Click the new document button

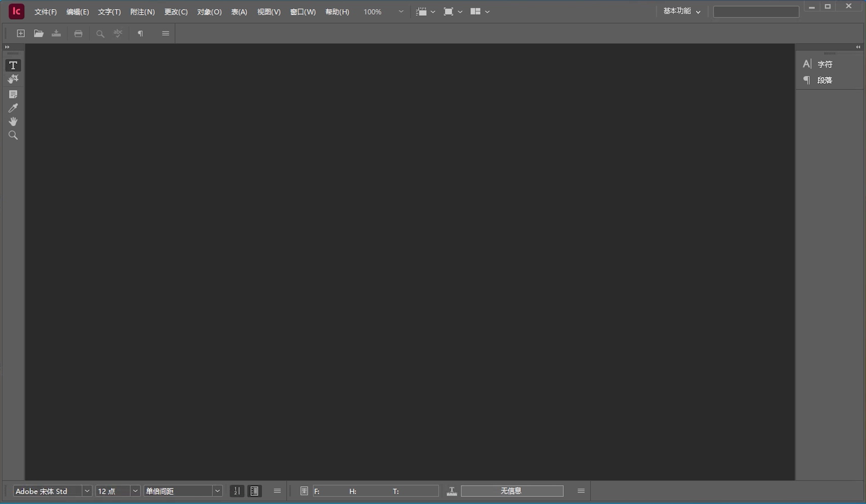tap(21, 33)
